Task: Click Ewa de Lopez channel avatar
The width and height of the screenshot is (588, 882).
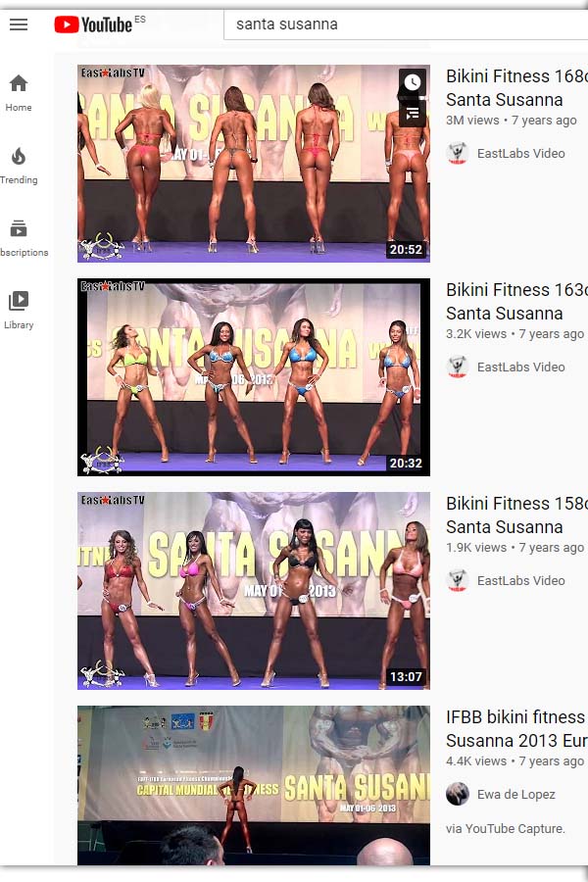Action: (x=457, y=794)
